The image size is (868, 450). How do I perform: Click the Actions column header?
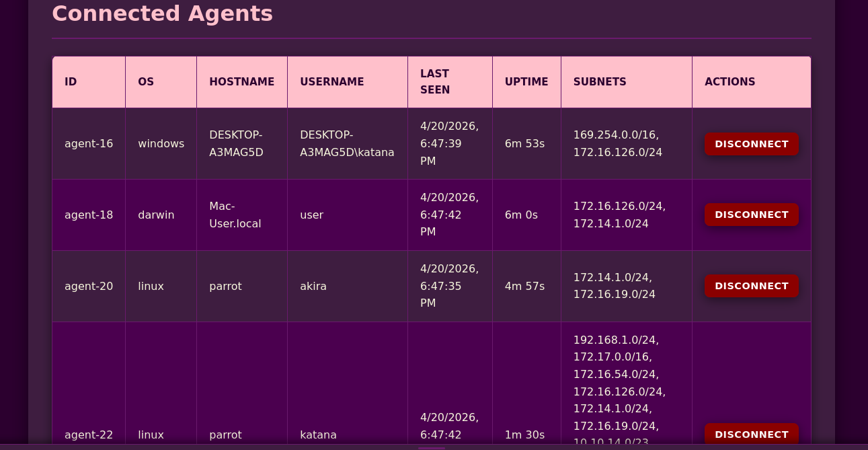[x=729, y=82]
